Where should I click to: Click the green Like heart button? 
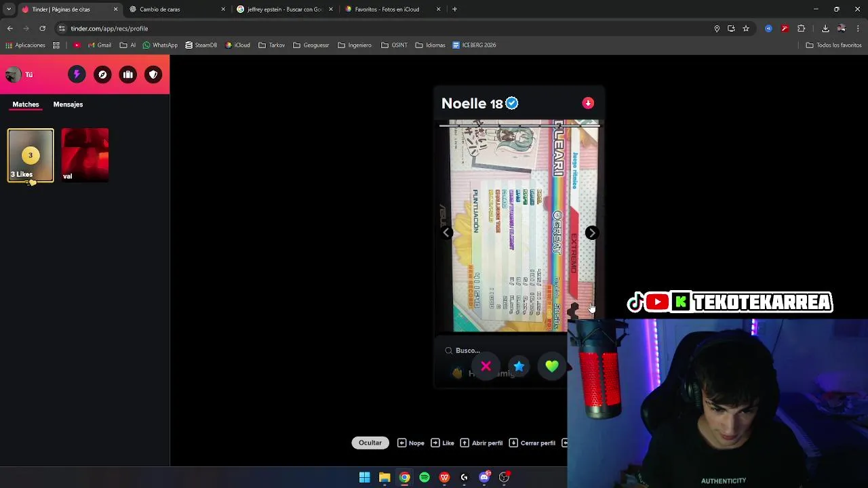(552, 367)
